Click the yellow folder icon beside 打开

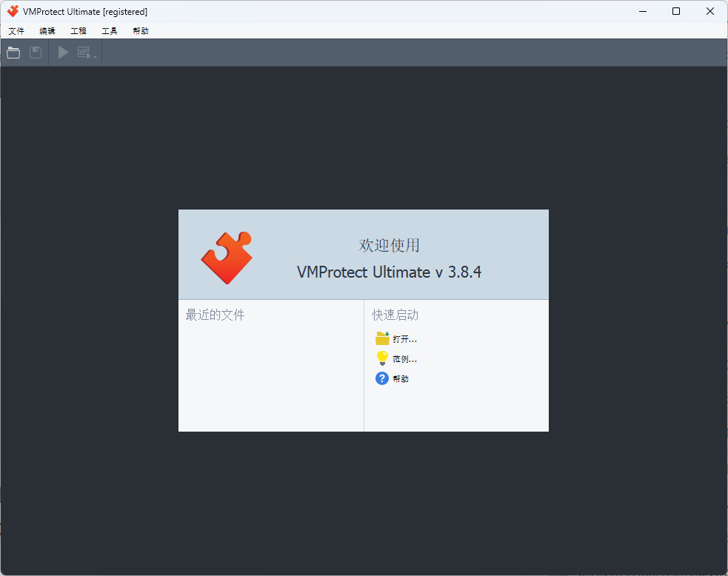(382, 338)
